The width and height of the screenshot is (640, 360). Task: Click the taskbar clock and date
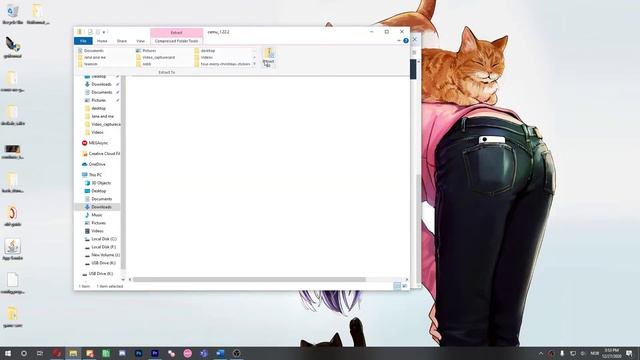[611, 353]
